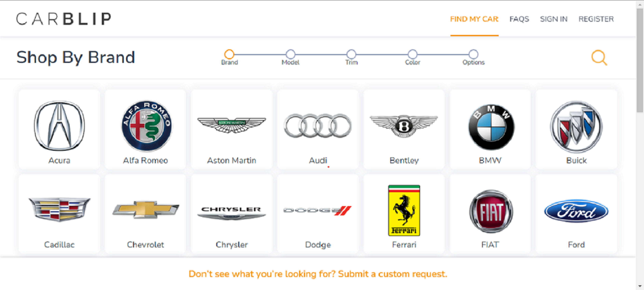Pick the Ford blue oval logo

(576, 211)
